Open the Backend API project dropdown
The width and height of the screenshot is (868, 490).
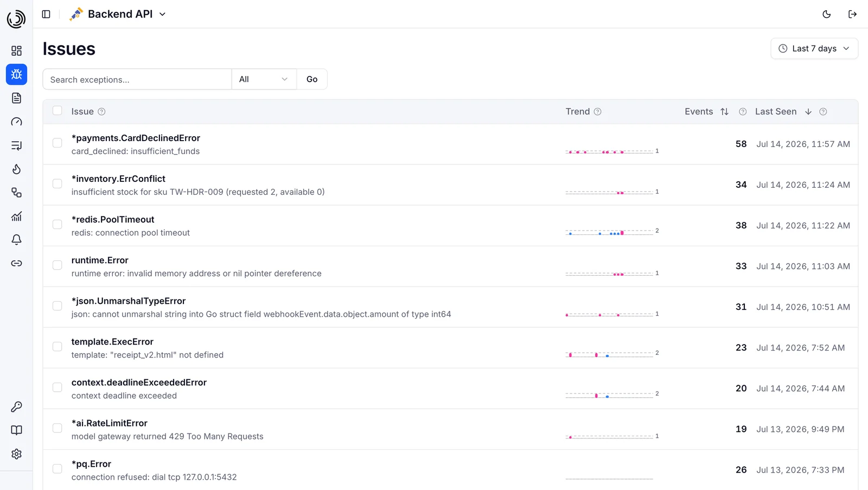(x=118, y=14)
